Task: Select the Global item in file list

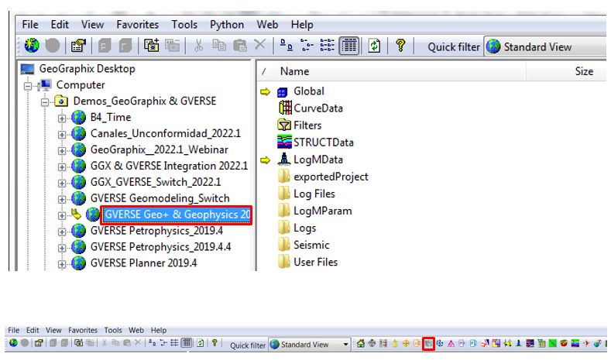Action: tap(309, 91)
